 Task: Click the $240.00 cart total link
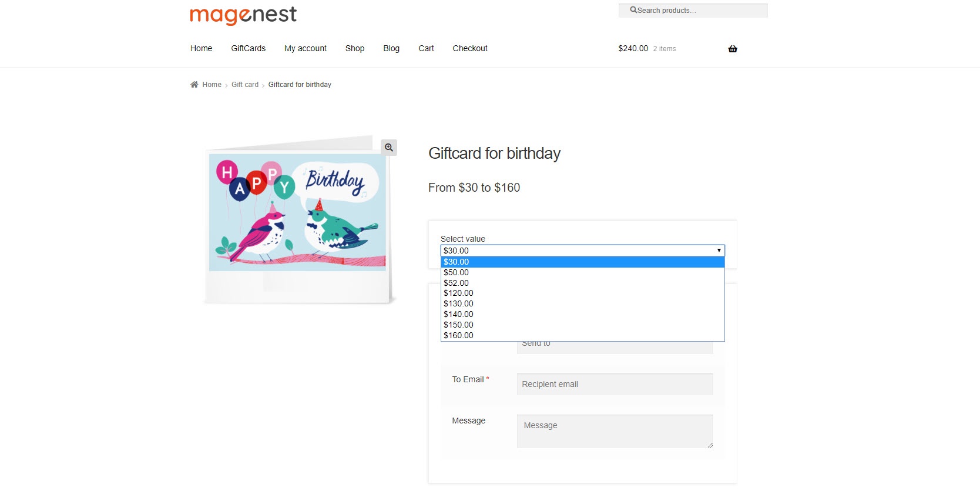click(x=633, y=48)
